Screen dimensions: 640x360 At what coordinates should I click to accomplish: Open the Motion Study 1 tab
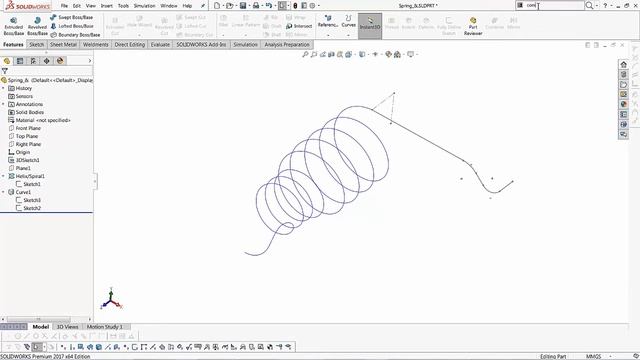(104, 327)
